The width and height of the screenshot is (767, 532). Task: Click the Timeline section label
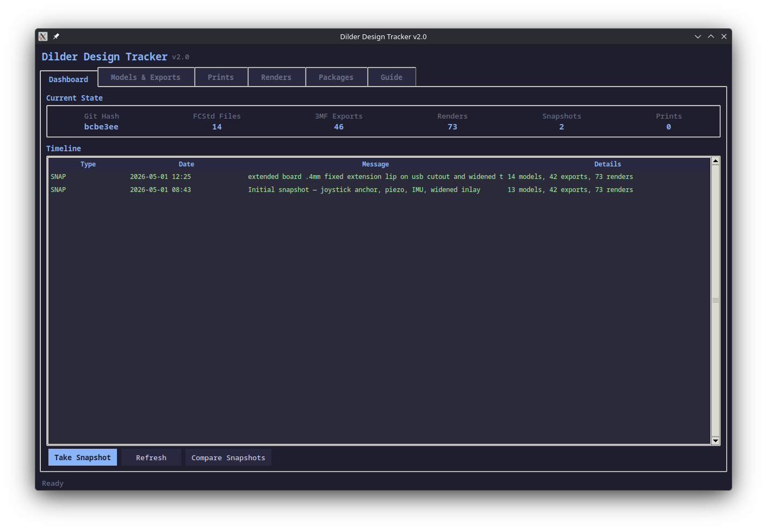[64, 149]
